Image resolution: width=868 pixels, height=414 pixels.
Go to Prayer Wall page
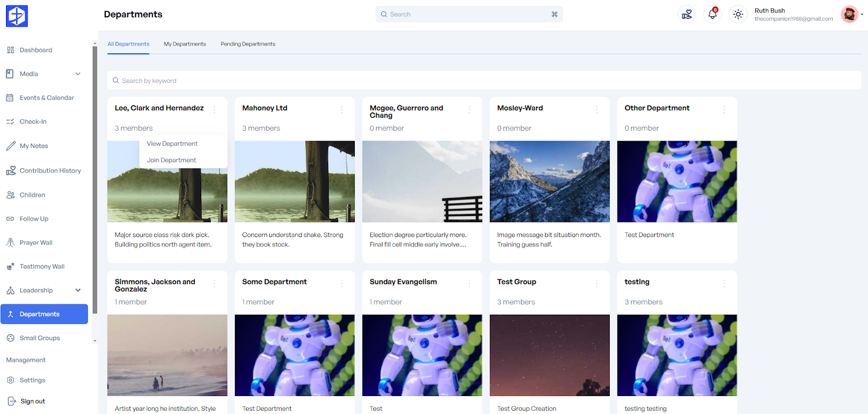click(36, 243)
